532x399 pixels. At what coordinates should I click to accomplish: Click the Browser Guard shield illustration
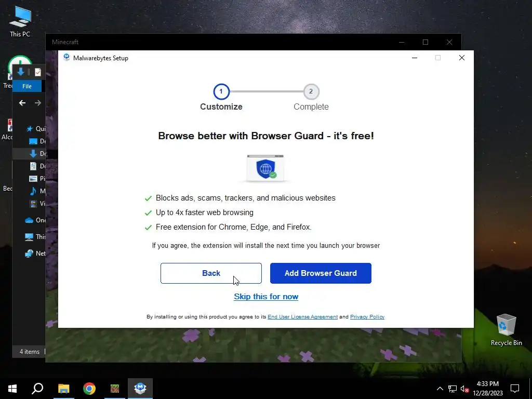(265, 168)
